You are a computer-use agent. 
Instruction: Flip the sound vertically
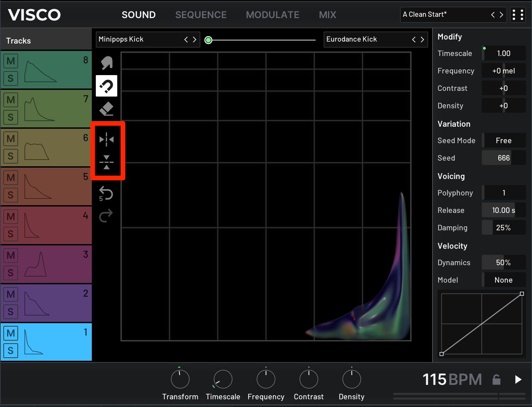(x=107, y=162)
